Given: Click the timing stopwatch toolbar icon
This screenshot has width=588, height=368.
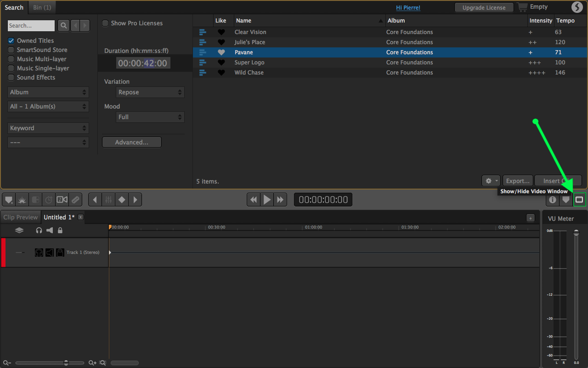Looking at the screenshot, I should (49, 200).
